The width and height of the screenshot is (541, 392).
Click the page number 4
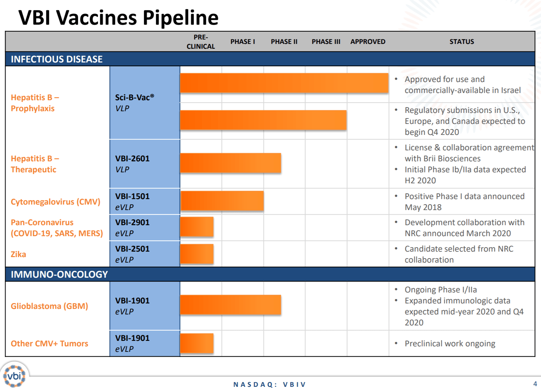click(x=535, y=384)
